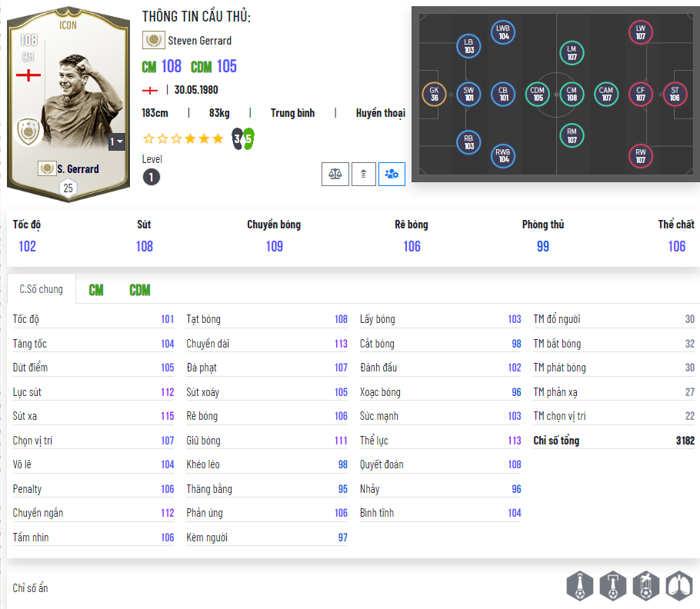Click the weak foot 3/5 boots icon
700x609 pixels.
pyautogui.click(x=243, y=138)
